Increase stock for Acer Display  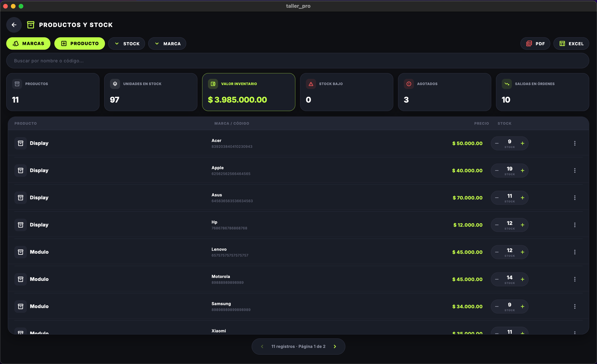tap(522, 144)
